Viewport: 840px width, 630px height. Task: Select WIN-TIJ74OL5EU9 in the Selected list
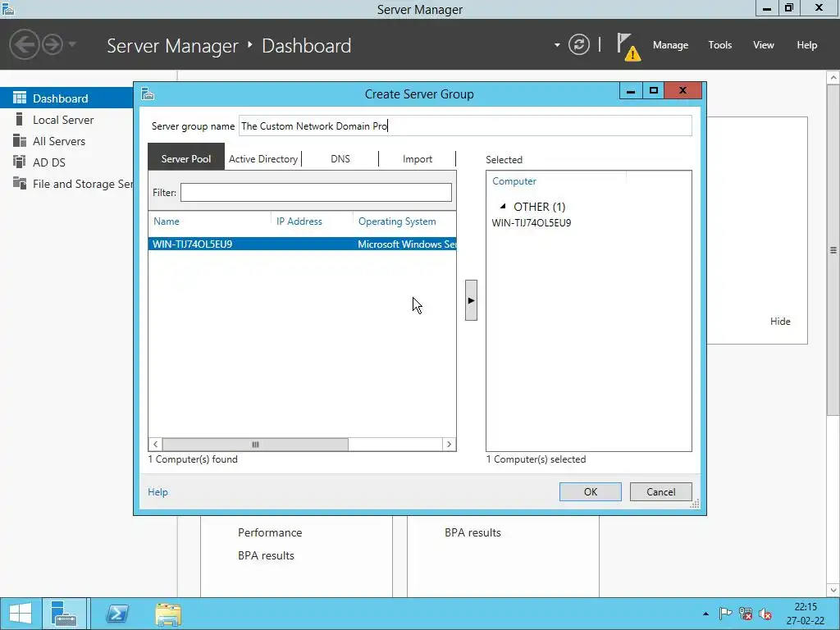point(532,223)
